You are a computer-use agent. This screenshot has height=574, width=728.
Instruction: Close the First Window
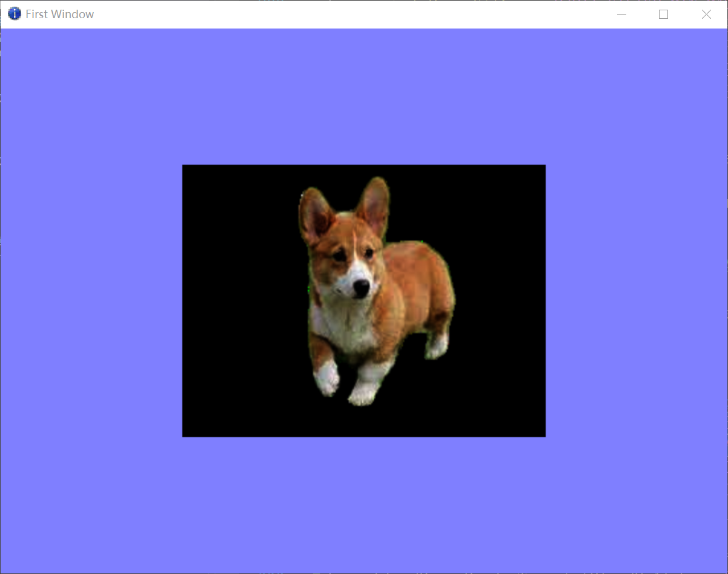(706, 15)
